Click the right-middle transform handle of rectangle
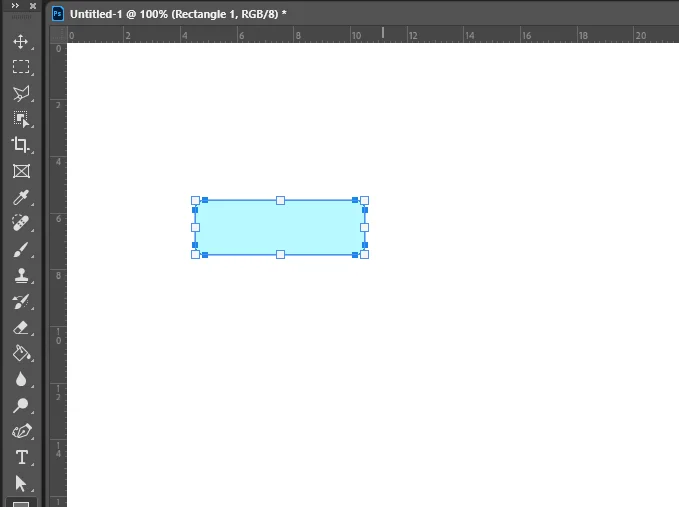 click(x=364, y=227)
